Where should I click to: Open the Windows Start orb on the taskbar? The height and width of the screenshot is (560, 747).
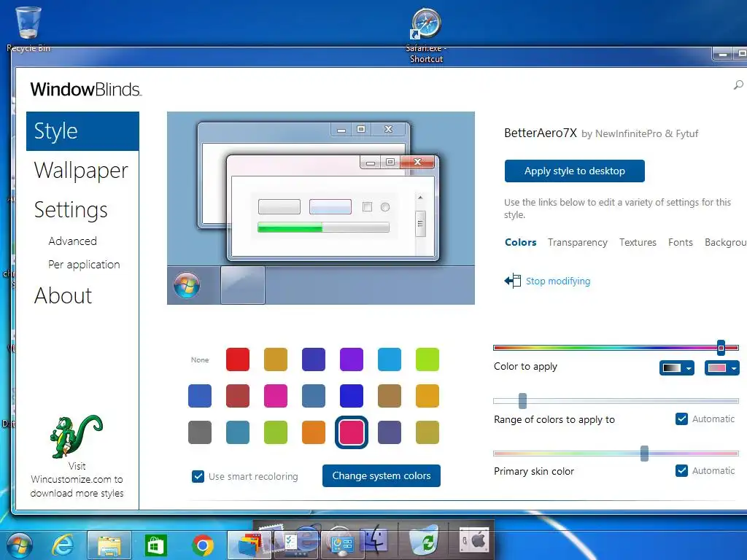[20, 545]
